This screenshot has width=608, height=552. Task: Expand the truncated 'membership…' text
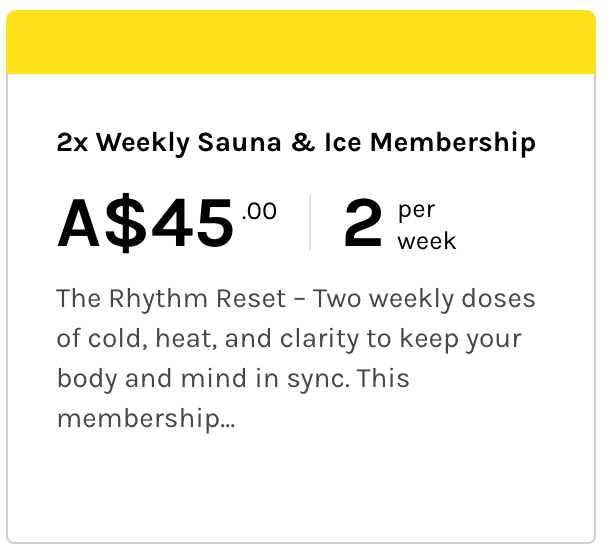pos(146,419)
